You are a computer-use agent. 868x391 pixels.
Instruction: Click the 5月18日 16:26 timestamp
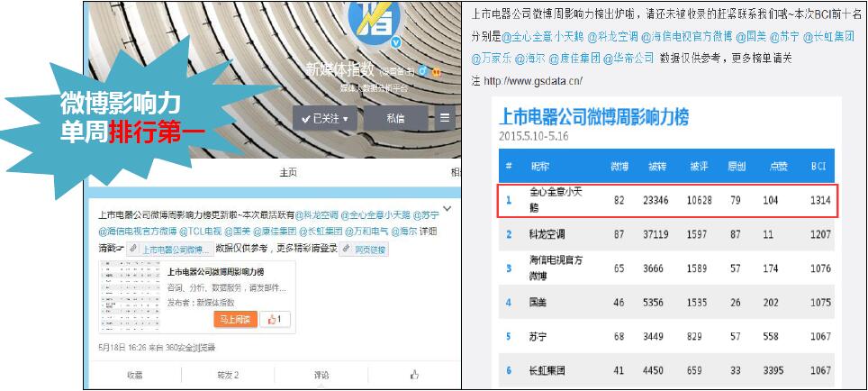(122, 348)
